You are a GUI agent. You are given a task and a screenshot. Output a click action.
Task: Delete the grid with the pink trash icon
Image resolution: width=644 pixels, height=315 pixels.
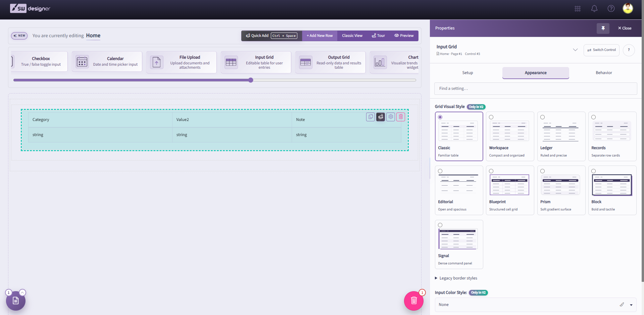click(x=401, y=117)
